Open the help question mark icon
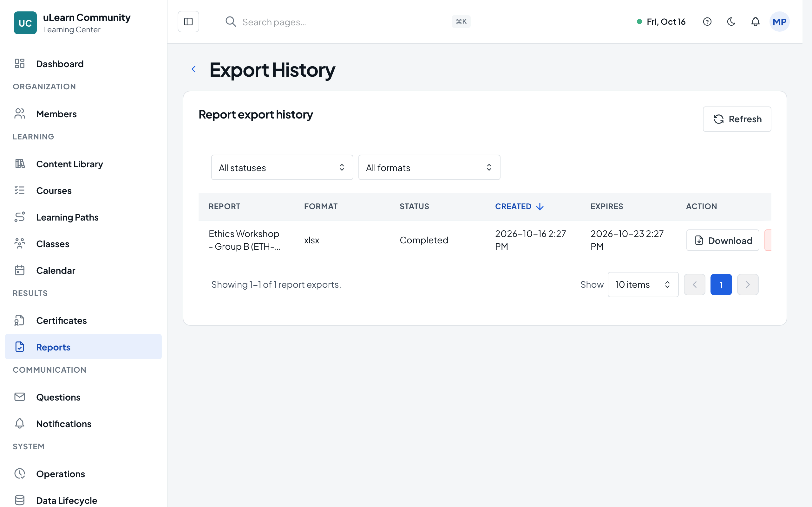 (707, 22)
